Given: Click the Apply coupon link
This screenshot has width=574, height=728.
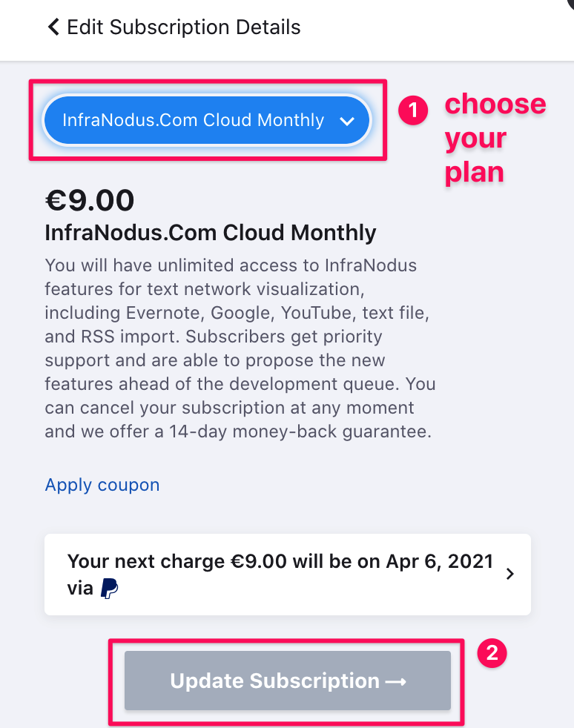Looking at the screenshot, I should 102,485.
